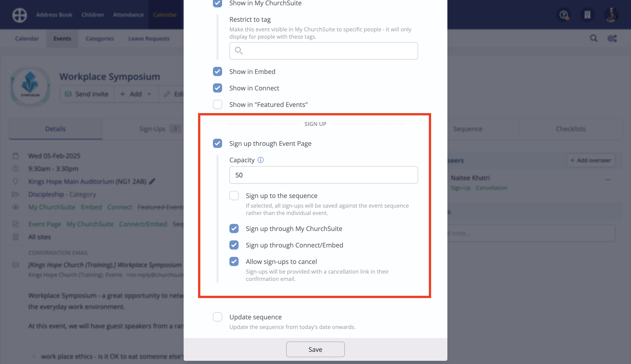Switch to Leave Requests sub-tab

(149, 38)
